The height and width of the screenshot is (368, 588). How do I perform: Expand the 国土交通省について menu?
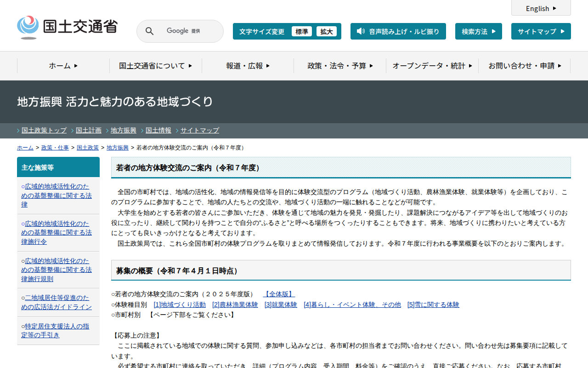coord(155,66)
